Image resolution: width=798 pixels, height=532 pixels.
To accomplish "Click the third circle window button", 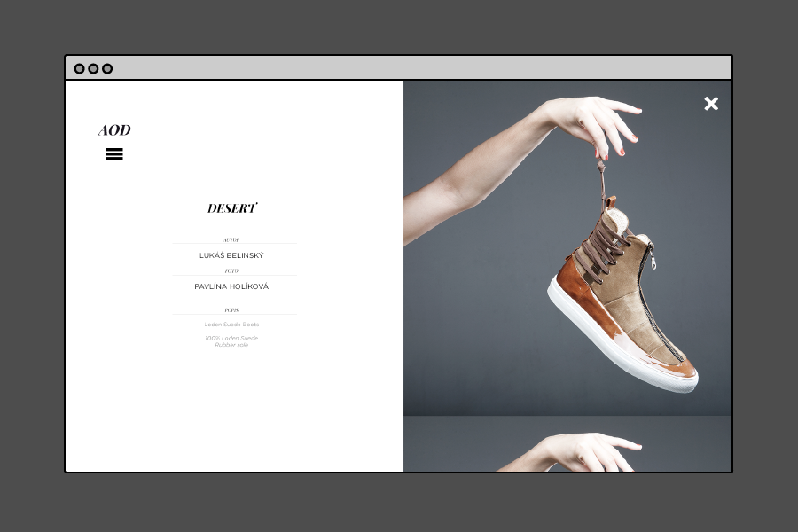I will point(107,69).
